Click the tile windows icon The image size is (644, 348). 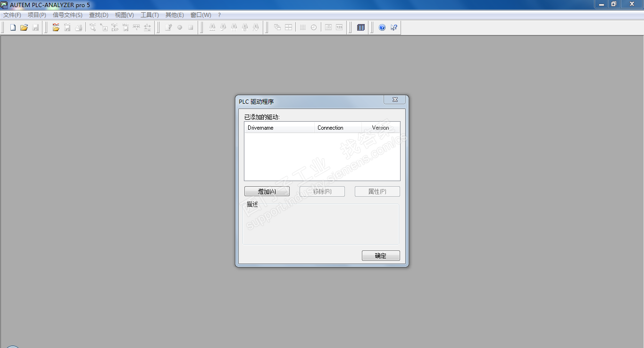point(288,27)
